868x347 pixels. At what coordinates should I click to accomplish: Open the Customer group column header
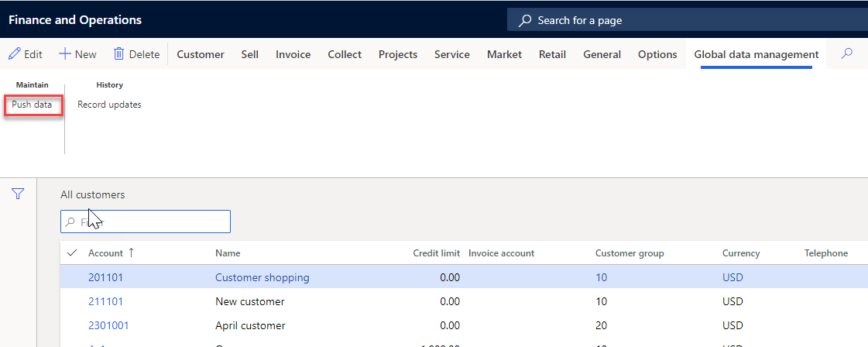630,253
